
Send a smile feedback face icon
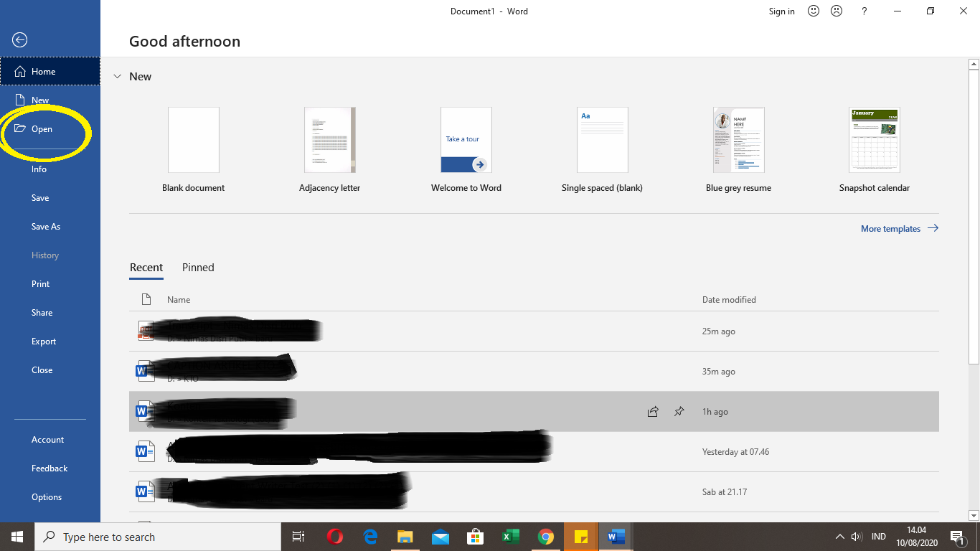pyautogui.click(x=814, y=11)
